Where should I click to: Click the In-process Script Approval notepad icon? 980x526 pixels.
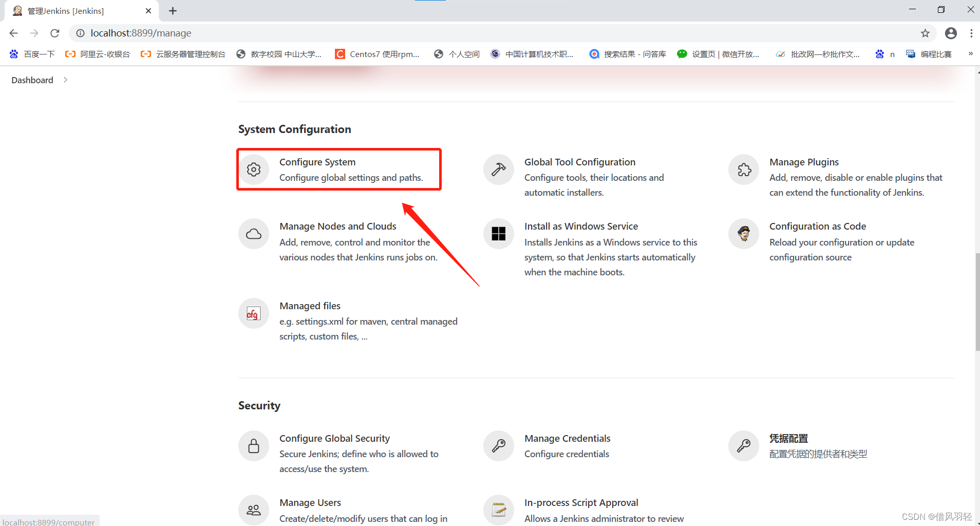coord(499,510)
